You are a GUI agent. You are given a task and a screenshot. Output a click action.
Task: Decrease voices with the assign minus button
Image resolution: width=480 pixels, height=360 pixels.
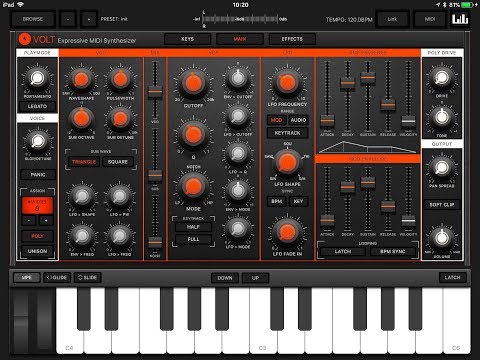point(29,220)
